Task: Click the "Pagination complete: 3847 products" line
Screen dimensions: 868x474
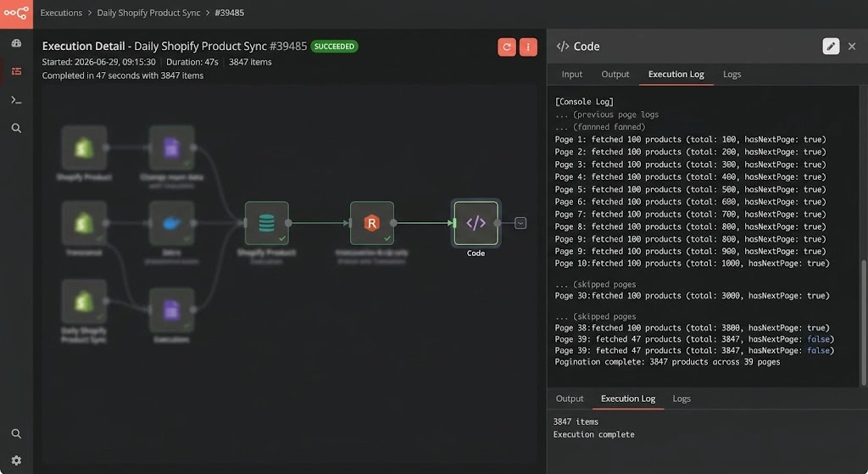Action: click(x=667, y=362)
